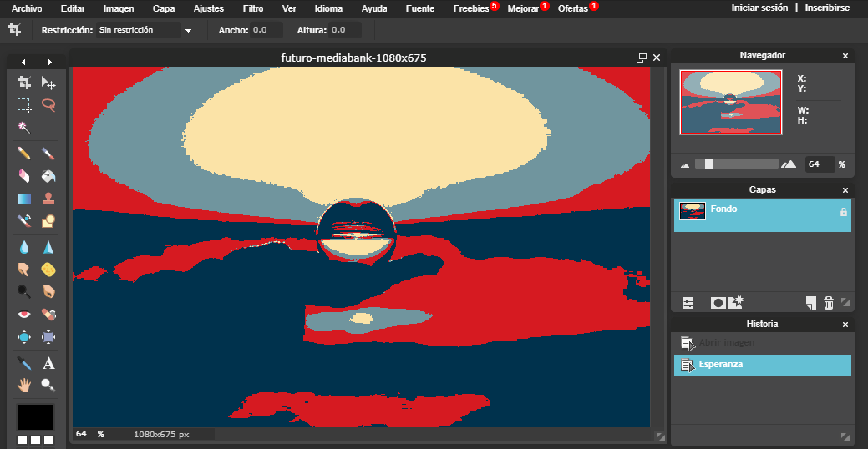Activate the Red Eye Reduction tool
Image resolution: width=868 pixels, height=449 pixels.
tap(24, 315)
